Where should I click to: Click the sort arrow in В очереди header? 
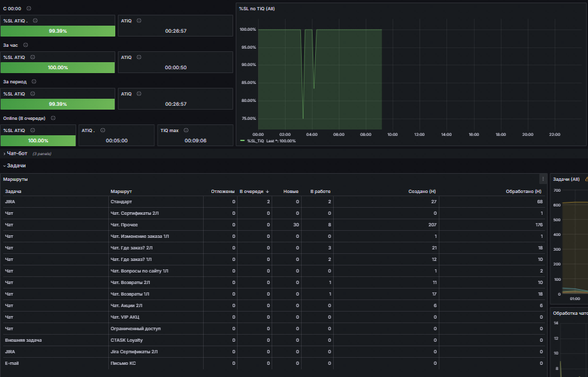pyautogui.click(x=267, y=192)
